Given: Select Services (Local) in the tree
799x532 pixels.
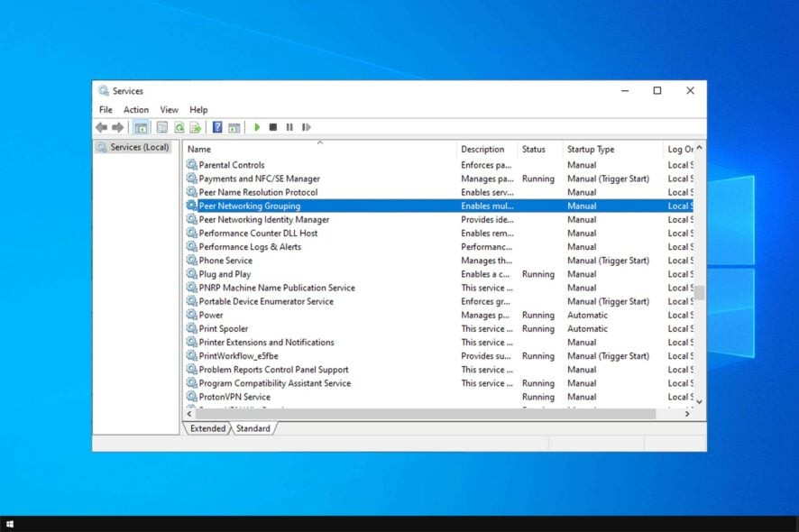Looking at the screenshot, I should click(x=134, y=147).
